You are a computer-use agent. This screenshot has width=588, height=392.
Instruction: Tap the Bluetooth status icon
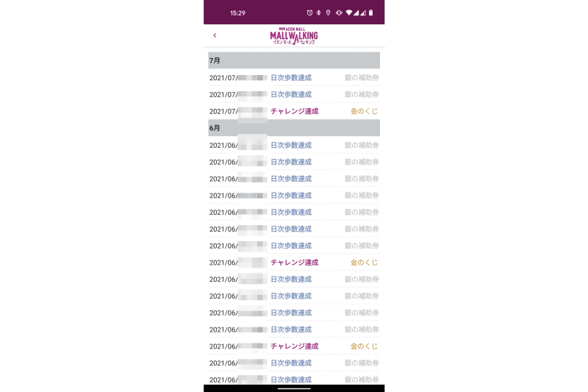pos(319,13)
